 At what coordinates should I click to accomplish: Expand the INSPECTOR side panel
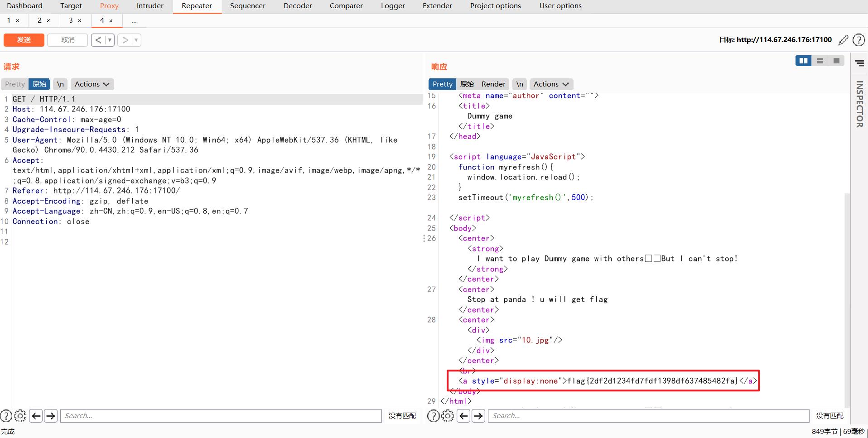pyautogui.click(x=859, y=104)
